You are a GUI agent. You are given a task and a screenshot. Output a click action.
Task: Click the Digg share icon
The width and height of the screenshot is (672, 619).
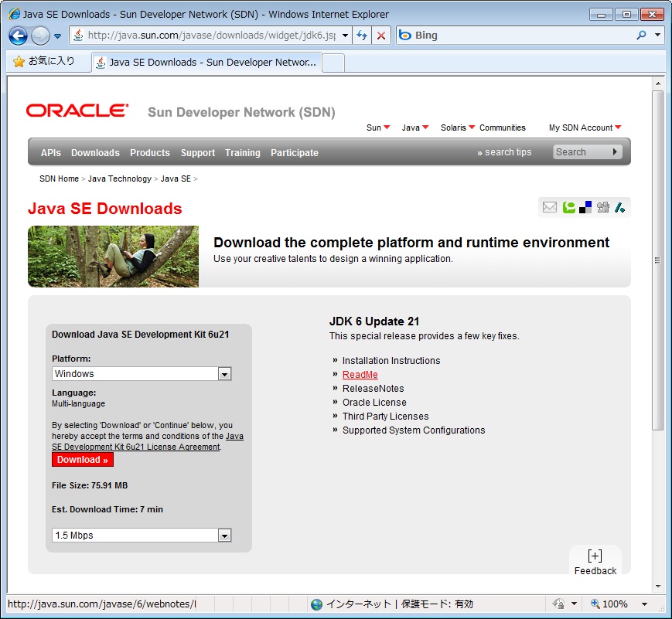[603, 207]
